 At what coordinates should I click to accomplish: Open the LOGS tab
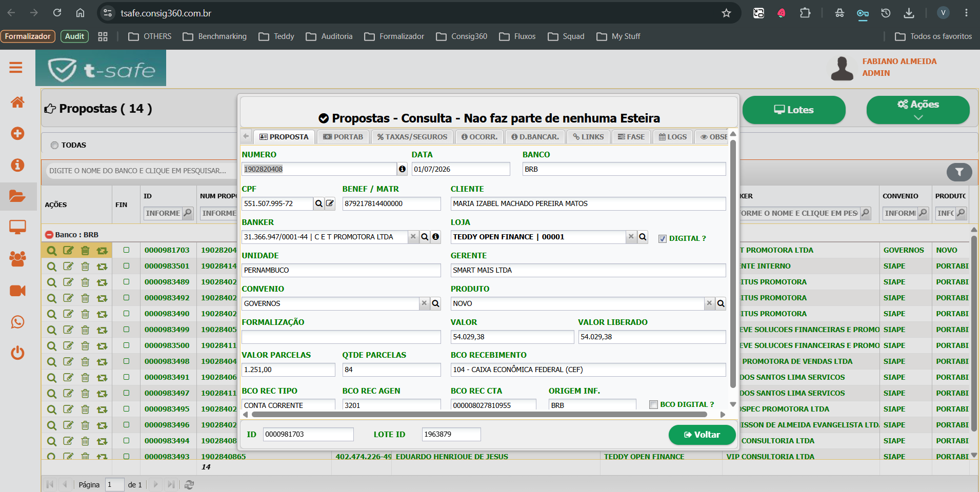click(673, 137)
